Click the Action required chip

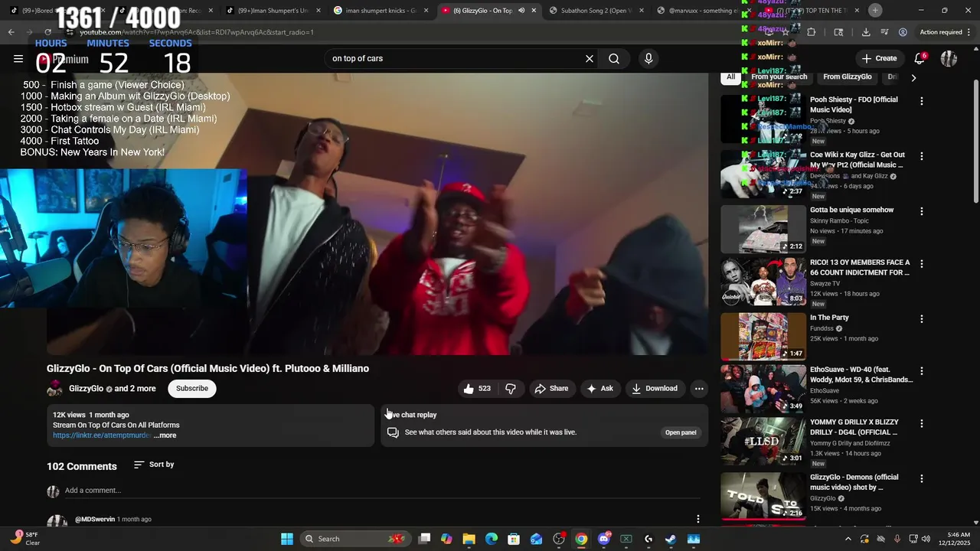point(941,32)
